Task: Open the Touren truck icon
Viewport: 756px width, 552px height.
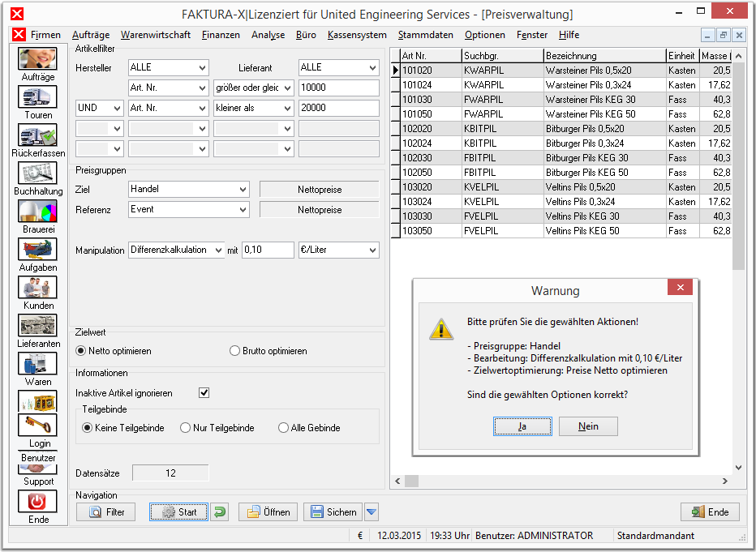Action: click(x=37, y=96)
